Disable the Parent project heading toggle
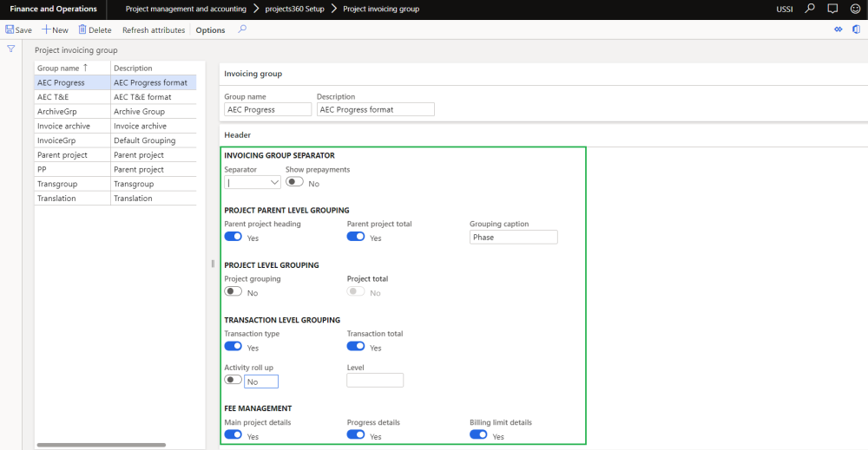868x450 pixels. (233, 237)
